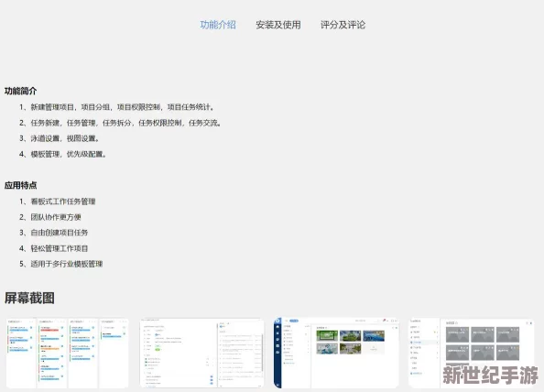Click the 屏幕截图 heading
Image resolution: width=544 pixels, height=392 pixels.
29,298
